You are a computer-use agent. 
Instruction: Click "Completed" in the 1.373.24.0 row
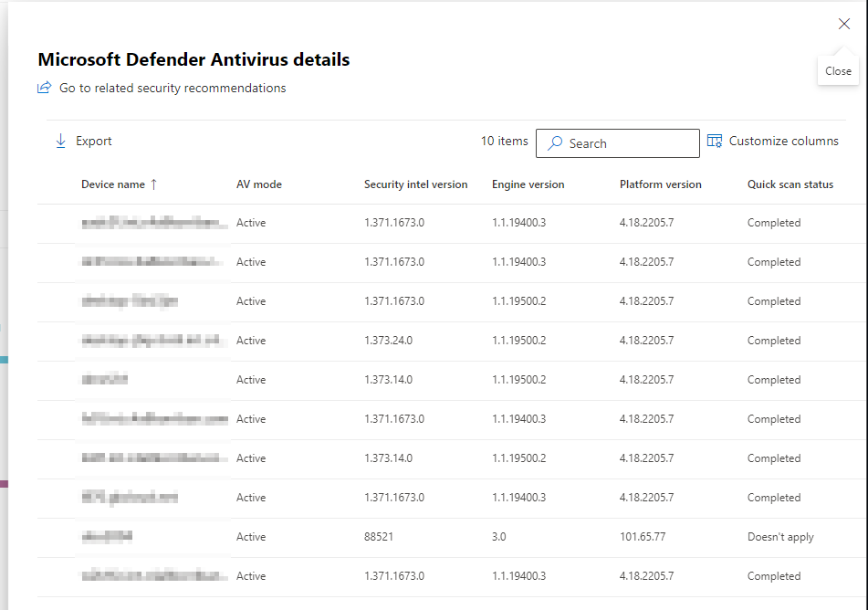773,341
